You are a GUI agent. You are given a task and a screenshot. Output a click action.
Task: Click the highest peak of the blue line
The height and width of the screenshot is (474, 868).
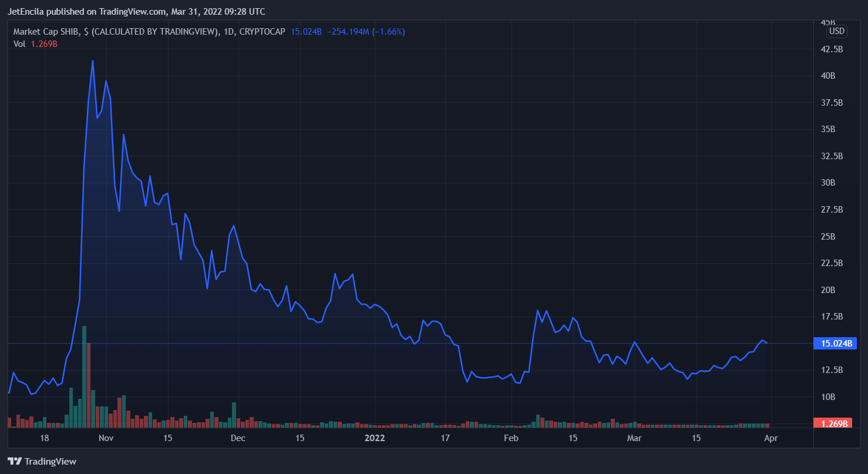[93, 60]
